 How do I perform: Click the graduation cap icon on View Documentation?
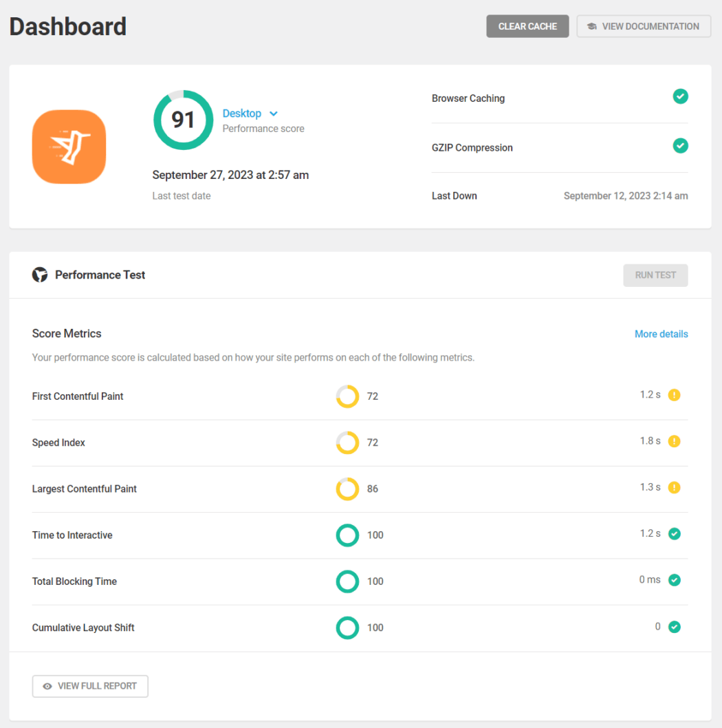click(592, 26)
